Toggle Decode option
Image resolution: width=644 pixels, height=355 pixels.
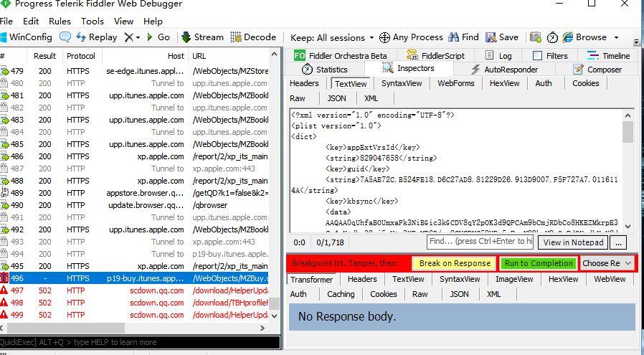253,37
